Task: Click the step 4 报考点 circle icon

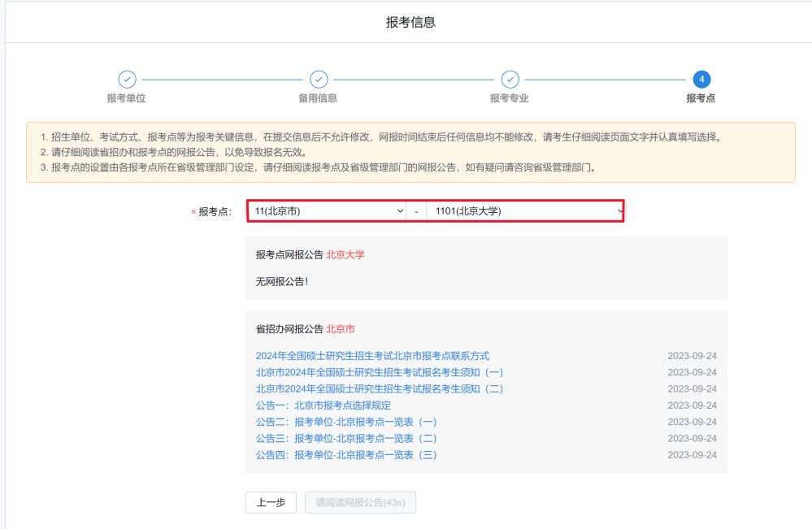Action: 701,79
